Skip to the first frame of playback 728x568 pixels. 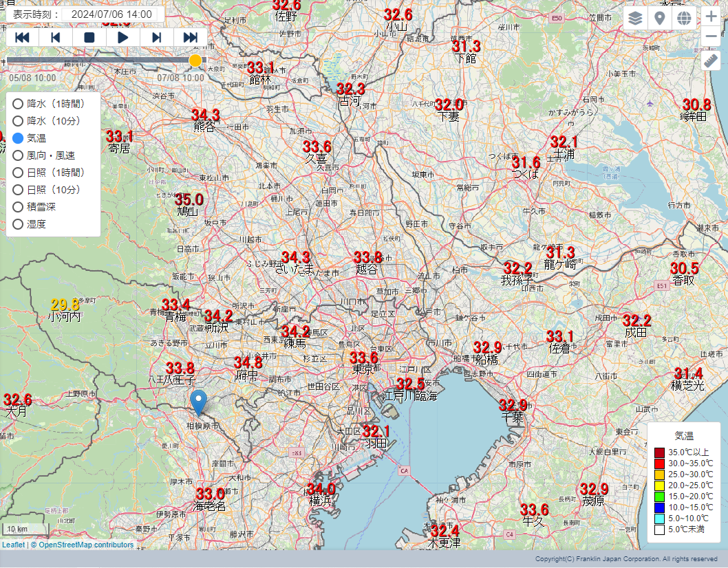pyautogui.click(x=23, y=37)
